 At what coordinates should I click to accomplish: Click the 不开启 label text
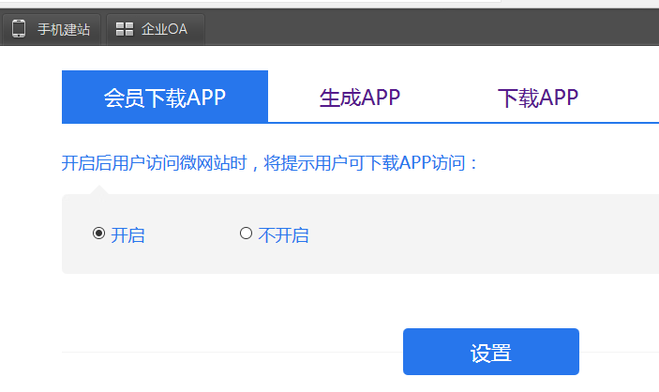click(283, 235)
